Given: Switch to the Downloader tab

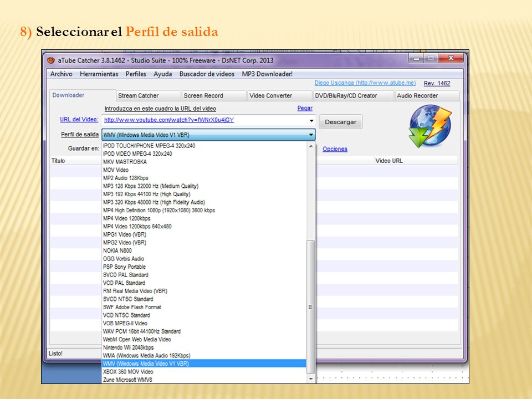Looking at the screenshot, I should coord(82,95).
